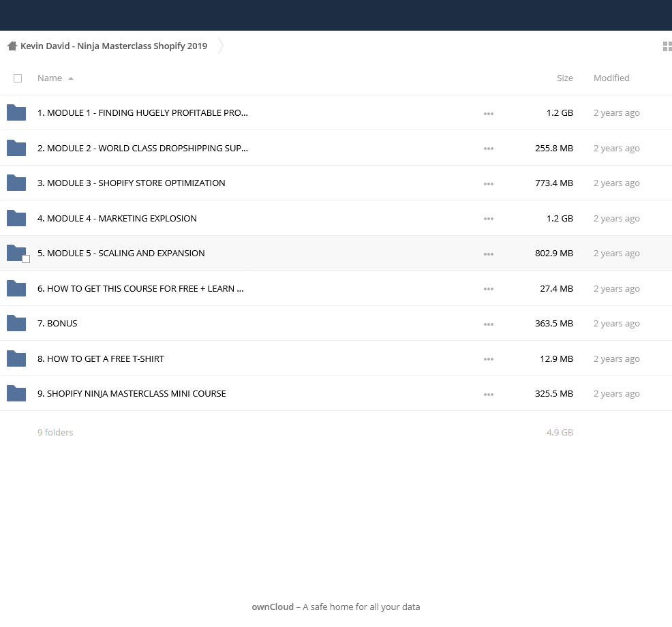The height and width of the screenshot is (627, 672).
Task: Open more actions for 7. BONUS folder
Action: click(489, 324)
